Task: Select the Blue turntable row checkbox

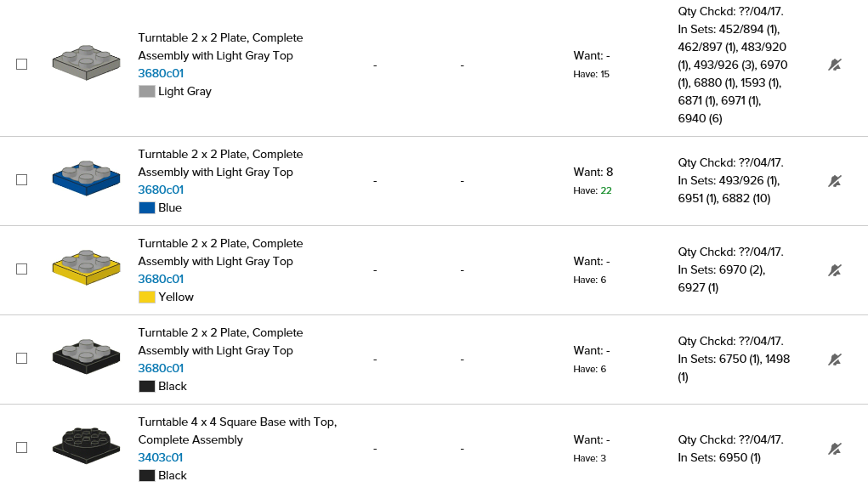Action: pos(22,180)
